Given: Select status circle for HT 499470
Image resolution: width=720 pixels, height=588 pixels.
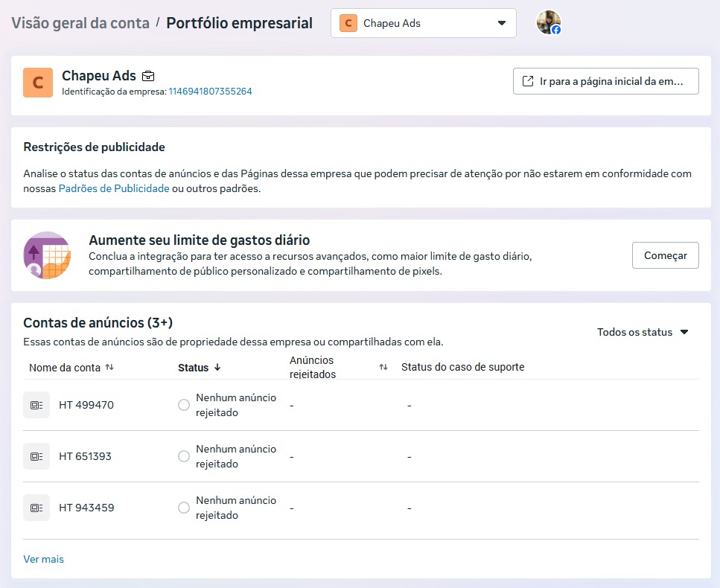Looking at the screenshot, I should pos(184,405).
